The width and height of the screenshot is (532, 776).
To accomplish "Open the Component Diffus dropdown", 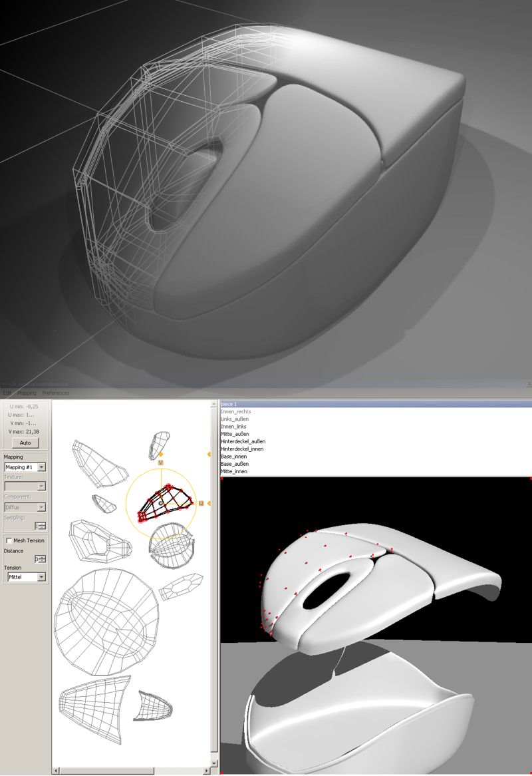I will click(x=25, y=506).
